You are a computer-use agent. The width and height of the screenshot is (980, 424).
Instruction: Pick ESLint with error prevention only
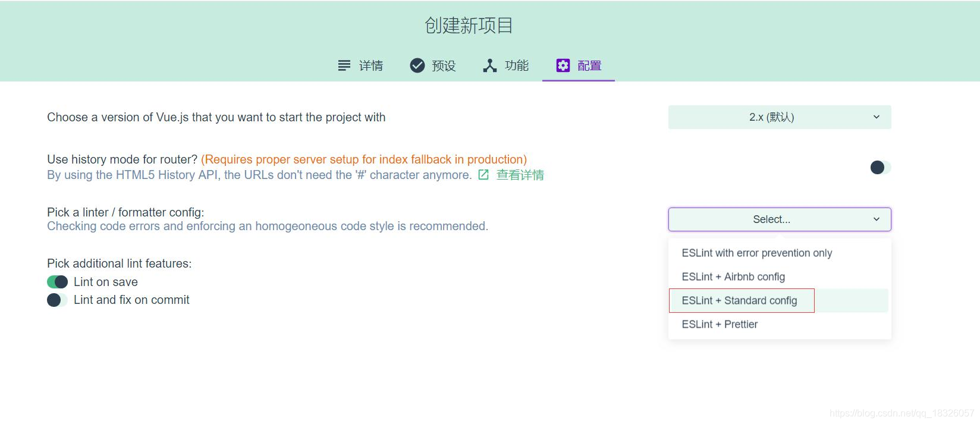click(x=757, y=253)
